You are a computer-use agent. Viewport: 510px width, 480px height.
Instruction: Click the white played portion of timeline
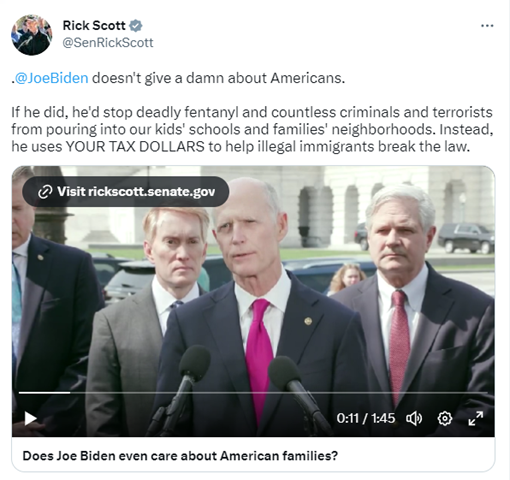(44, 393)
